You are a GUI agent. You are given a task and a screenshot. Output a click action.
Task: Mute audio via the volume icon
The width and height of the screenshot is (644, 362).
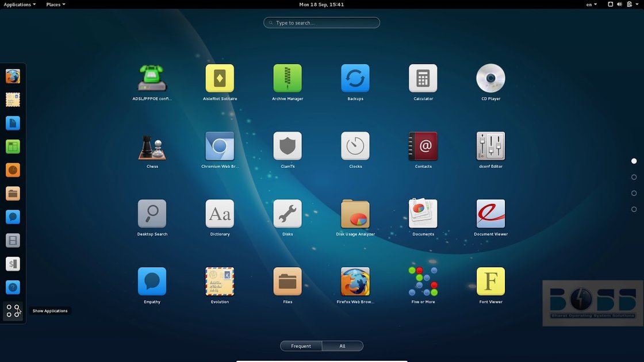pyautogui.click(x=619, y=4)
